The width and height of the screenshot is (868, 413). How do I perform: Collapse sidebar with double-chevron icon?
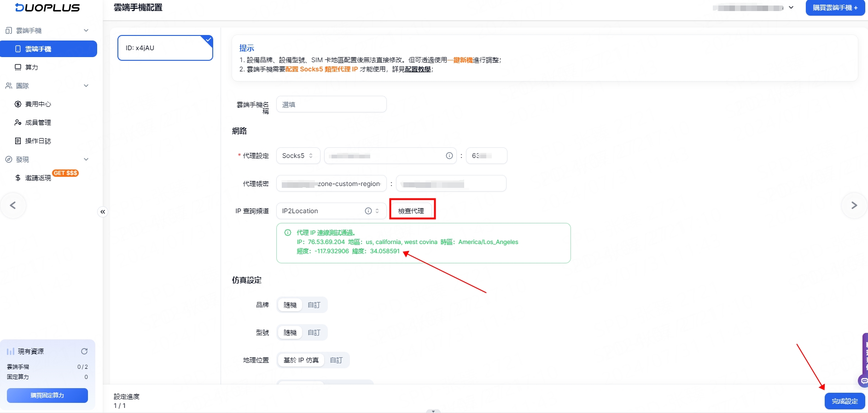[103, 212]
